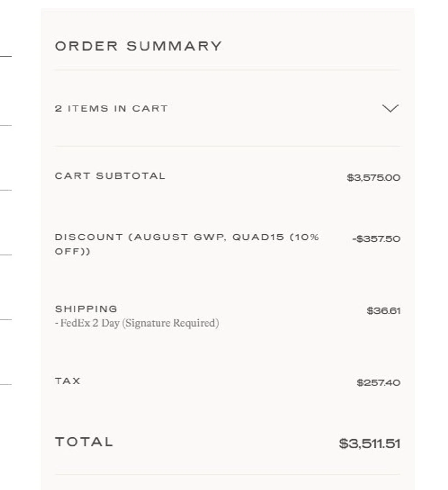
Task: Click the Signature Required text
Action: pos(171,323)
